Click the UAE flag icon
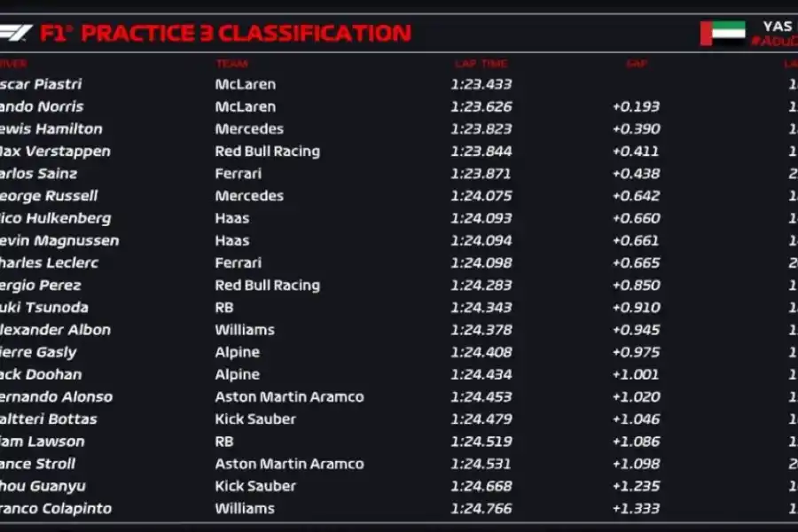Image resolution: width=798 pixels, height=532 pixels. tap(724, 34)
